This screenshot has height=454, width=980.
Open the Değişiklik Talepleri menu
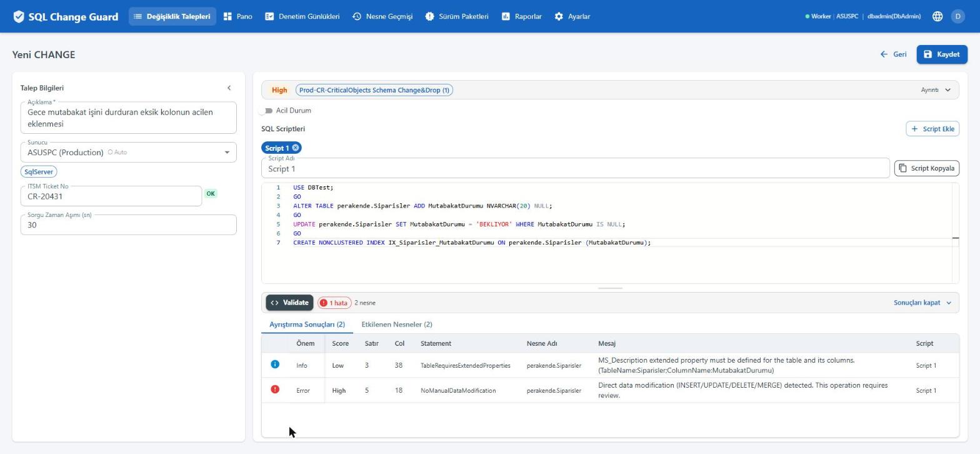[x=172, y=16]
